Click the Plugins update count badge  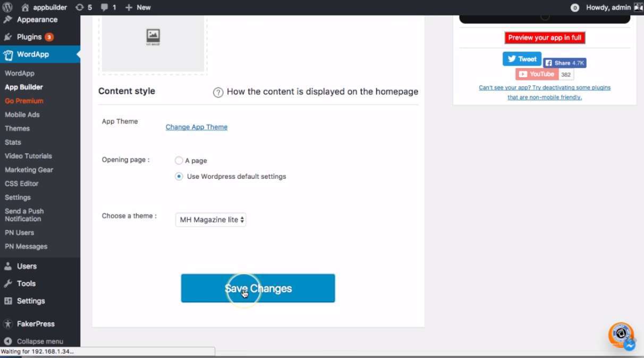49,37
